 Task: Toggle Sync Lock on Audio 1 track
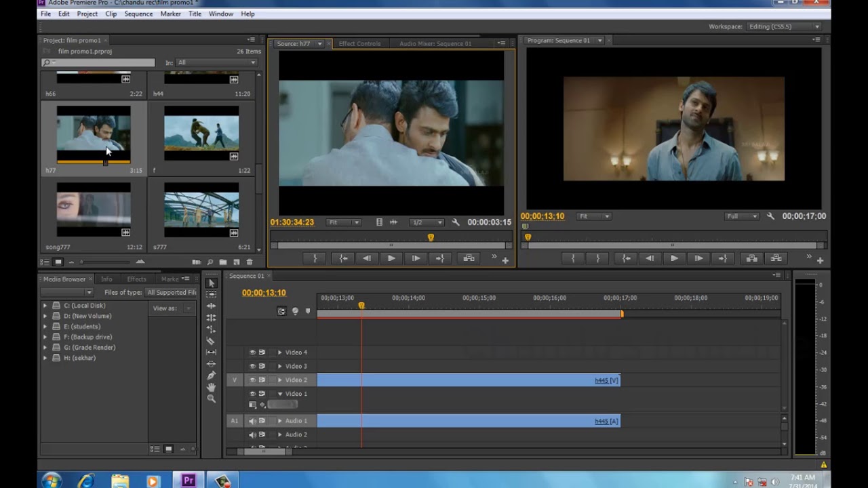[x=262, y=421]
